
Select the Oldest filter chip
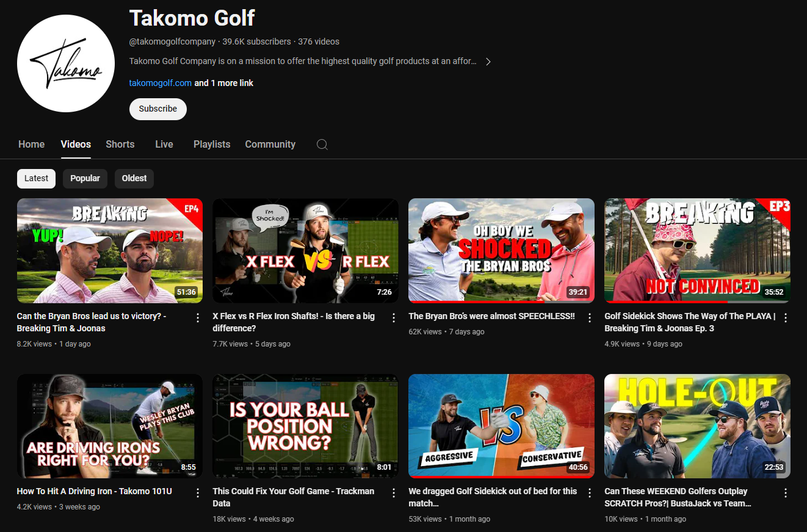coord(134,178)
